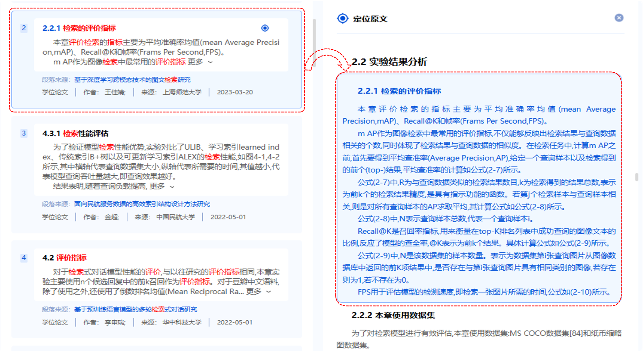Click the number 4 result badge

(x=24, y=258)
